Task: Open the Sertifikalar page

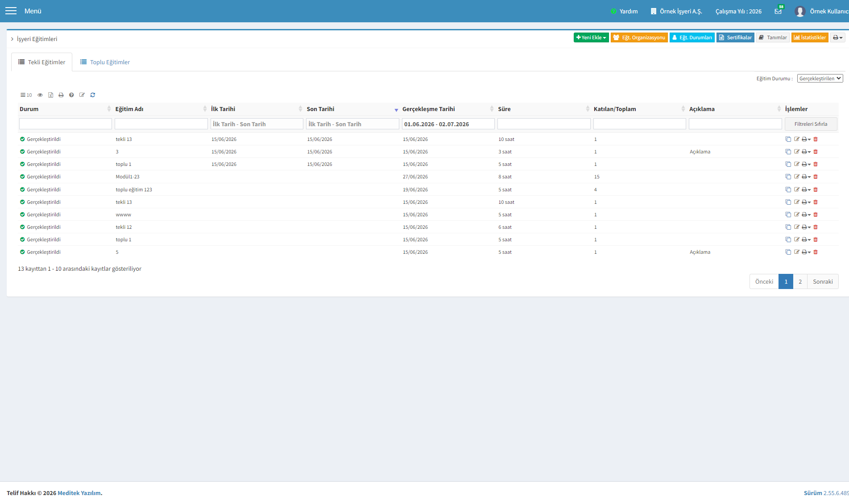Action: (x=735, y=37)
